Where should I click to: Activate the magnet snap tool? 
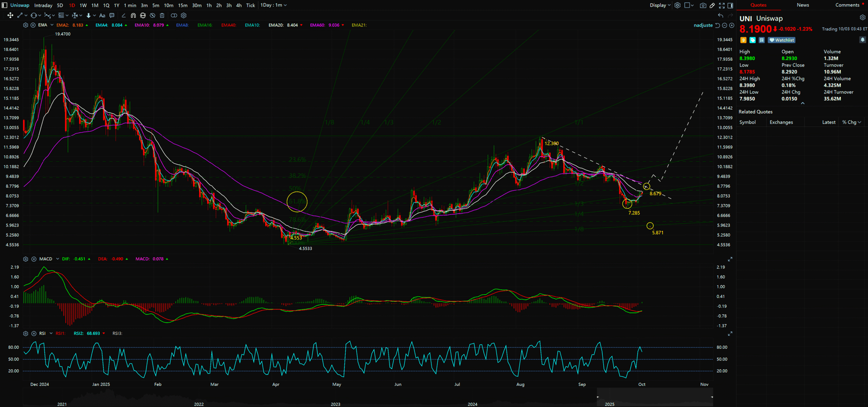click(133, 16)
